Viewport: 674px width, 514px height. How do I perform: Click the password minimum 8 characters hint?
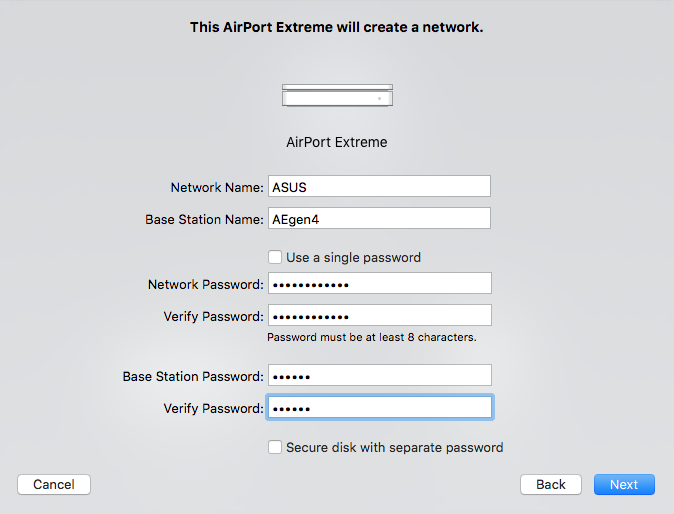tap(372, 337)
